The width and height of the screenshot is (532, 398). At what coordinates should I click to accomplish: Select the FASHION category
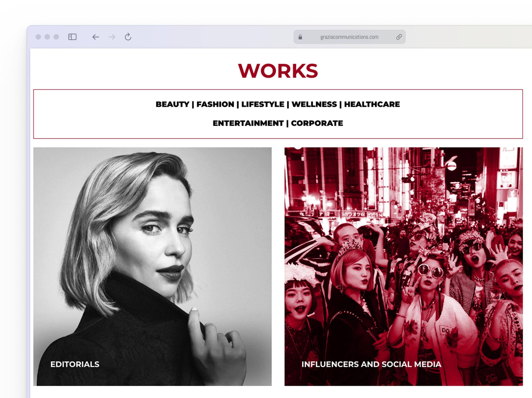[215, 104]
